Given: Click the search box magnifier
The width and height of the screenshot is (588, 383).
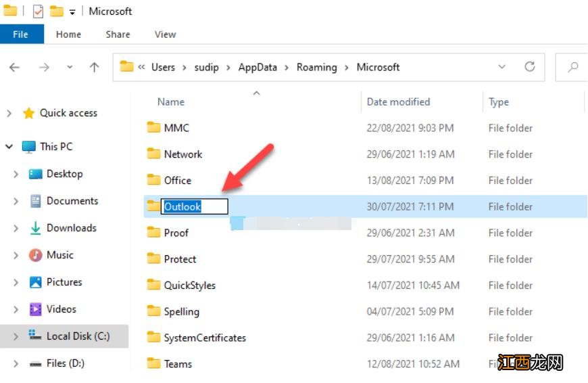Looking at the screenshot, I should (x=572, y=67).
